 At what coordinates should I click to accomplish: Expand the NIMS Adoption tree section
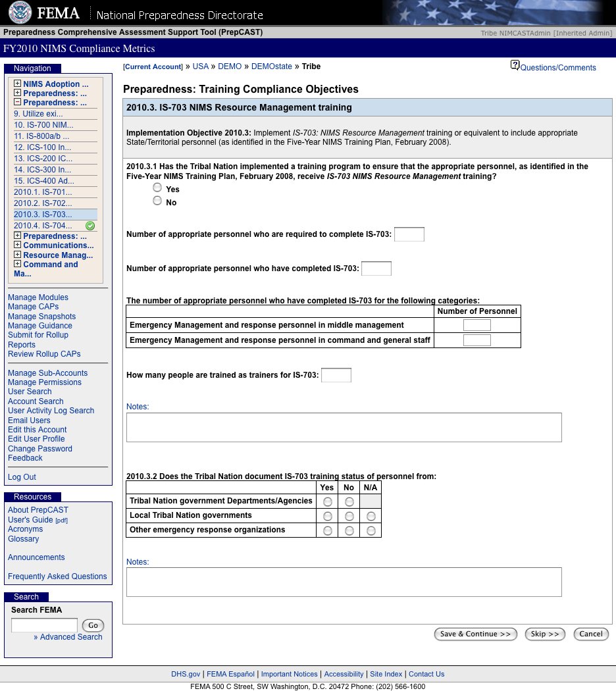tap(17, 84)
